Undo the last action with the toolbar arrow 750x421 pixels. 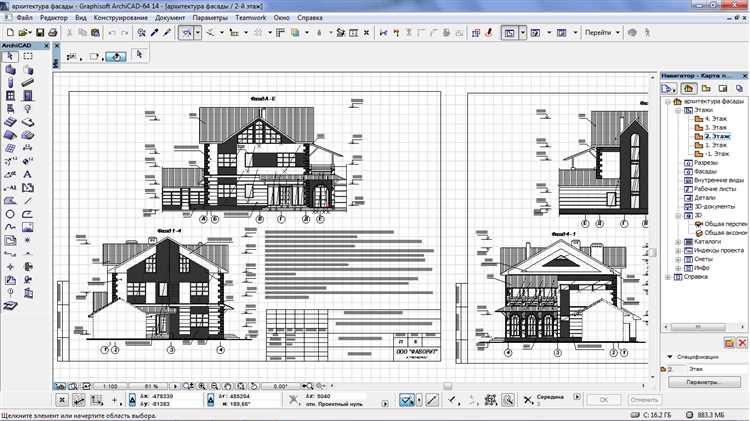coord(112,33)
